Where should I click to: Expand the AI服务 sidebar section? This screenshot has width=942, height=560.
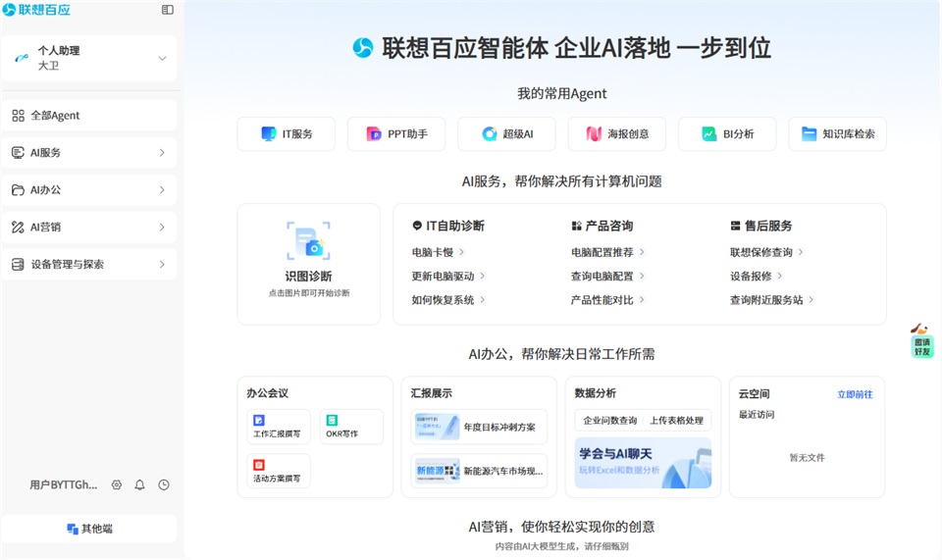(89, 152)
